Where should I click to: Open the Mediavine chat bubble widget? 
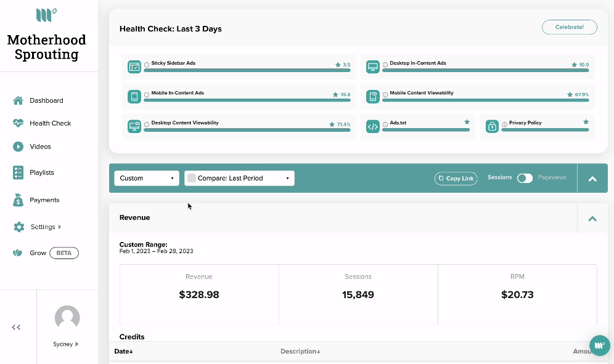[x=600, y=345]
